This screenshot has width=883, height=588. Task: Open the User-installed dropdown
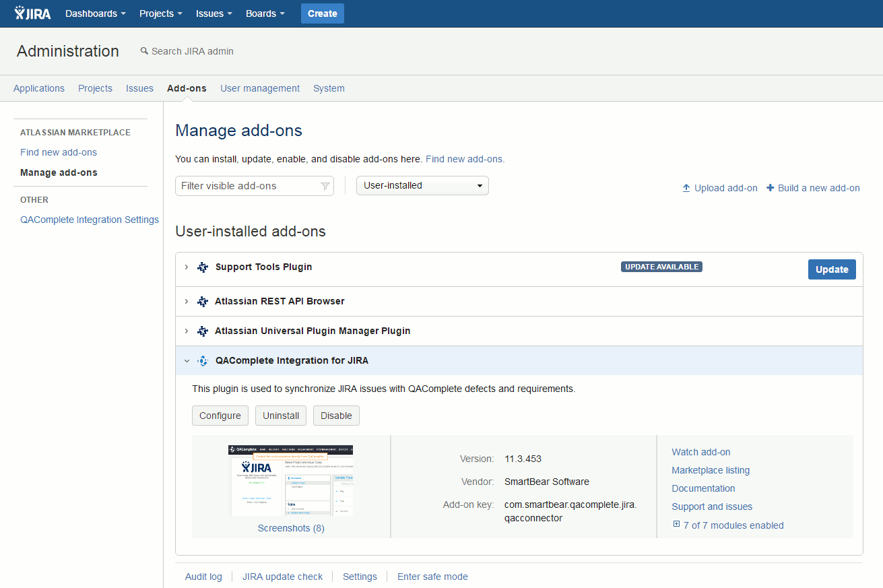422,185
